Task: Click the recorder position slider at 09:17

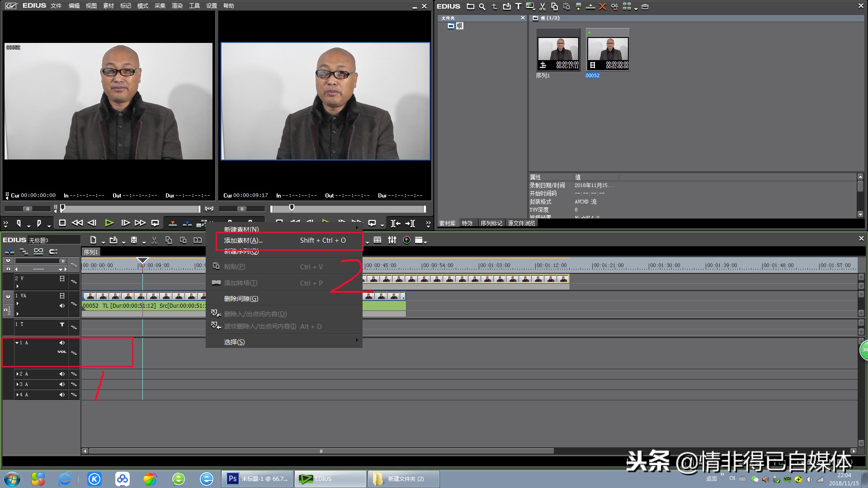Action: pyautogui.click(x=292, y=208)
